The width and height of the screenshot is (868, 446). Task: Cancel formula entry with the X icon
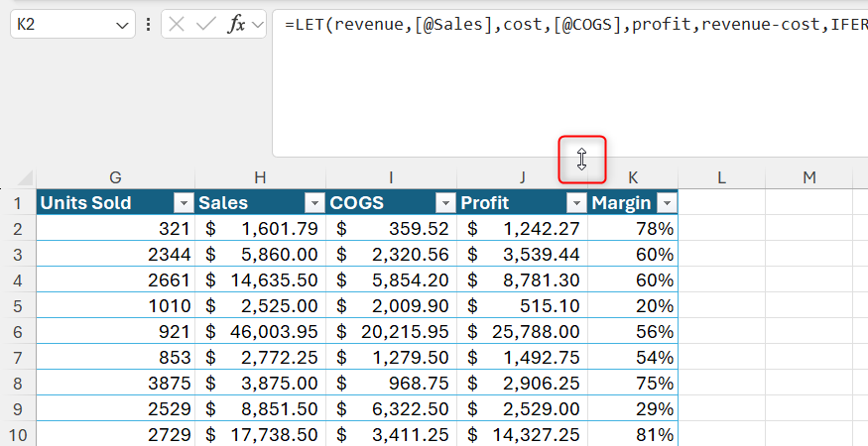[x=176, y=25]
